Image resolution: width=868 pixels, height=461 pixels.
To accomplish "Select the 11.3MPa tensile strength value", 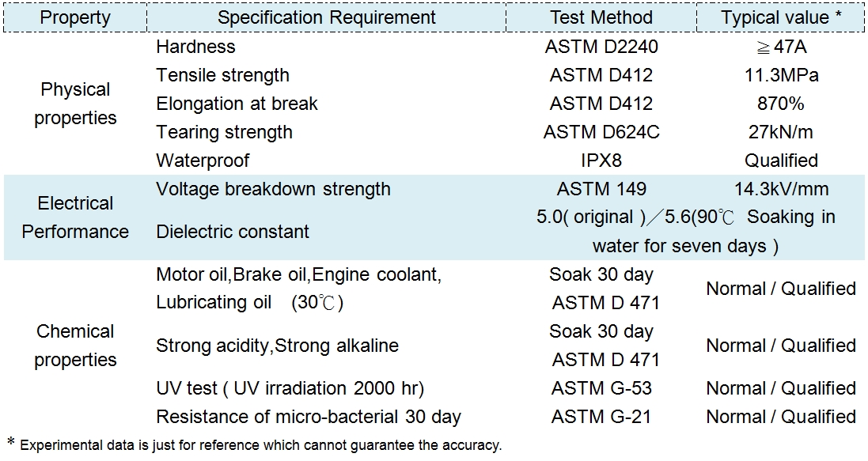I will (781, 75).
